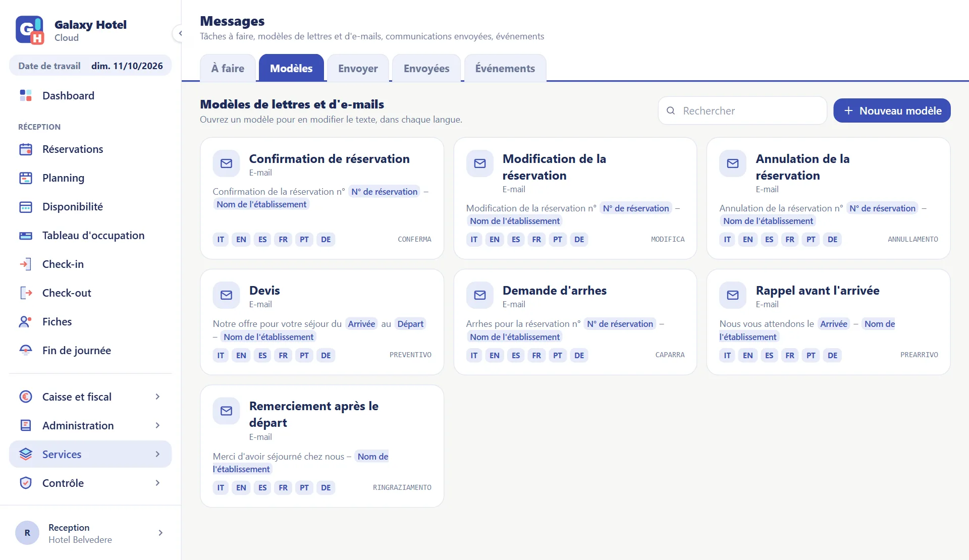969x560 pixels.
Task: Open the Remerciement après le départ card
Action: 322,446
